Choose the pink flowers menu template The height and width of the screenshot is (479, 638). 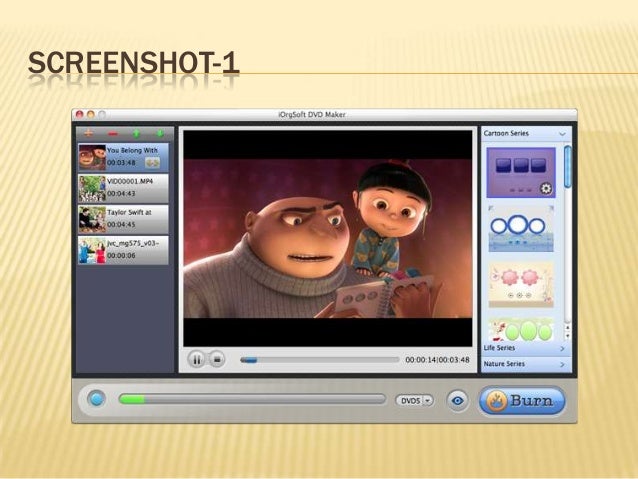click(x=521, y=285)
